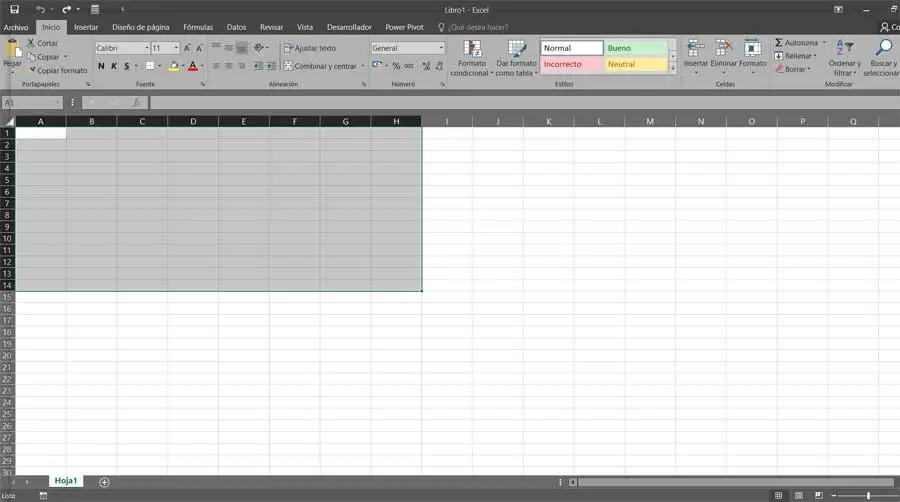Image resolution: width=900 pixels, height=502 pixels.
Task: Click the increase decimals icon
Action: tap(426, 66)
